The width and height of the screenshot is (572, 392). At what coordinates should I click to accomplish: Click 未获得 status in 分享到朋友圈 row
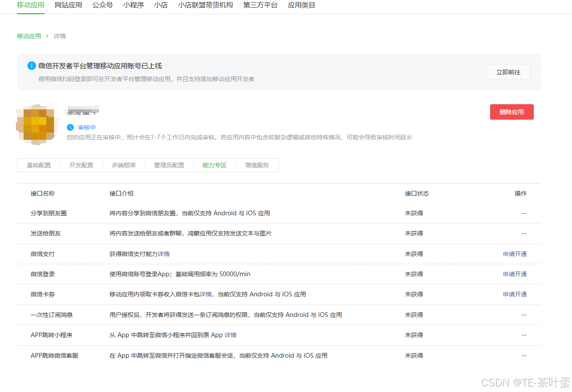pos(414,213)
